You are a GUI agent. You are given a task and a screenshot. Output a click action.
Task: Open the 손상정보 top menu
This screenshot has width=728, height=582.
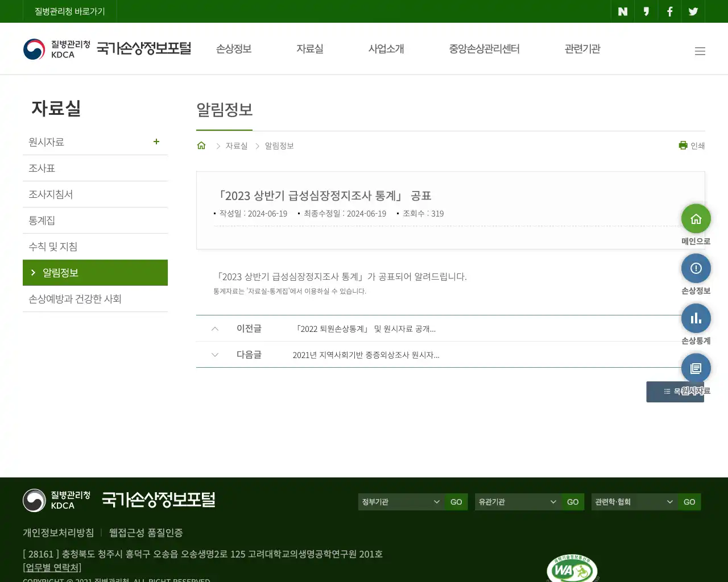pyautogui.click(x=234, y=49)
